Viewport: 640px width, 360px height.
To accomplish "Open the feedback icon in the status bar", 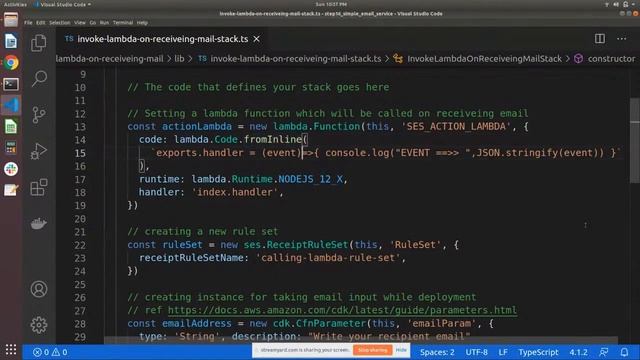I will [603, 352].
